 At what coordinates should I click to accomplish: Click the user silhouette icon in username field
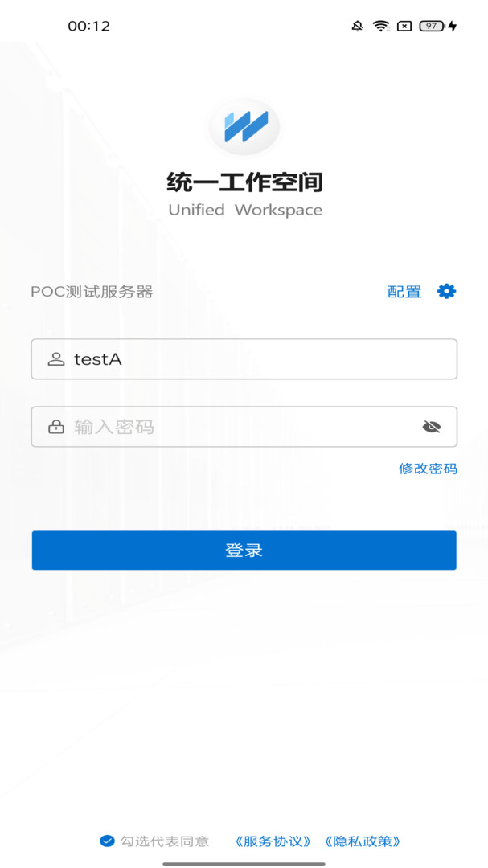tap(56, 359)
